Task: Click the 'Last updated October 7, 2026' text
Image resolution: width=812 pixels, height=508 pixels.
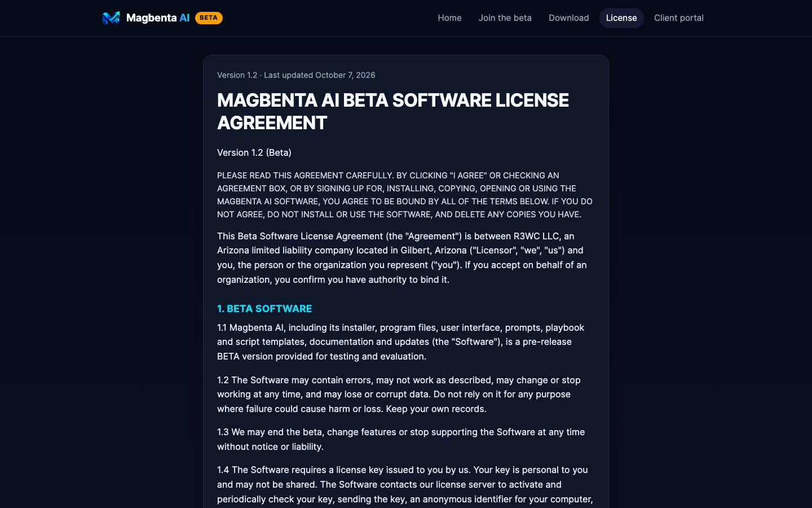Action: pos(320,75)
